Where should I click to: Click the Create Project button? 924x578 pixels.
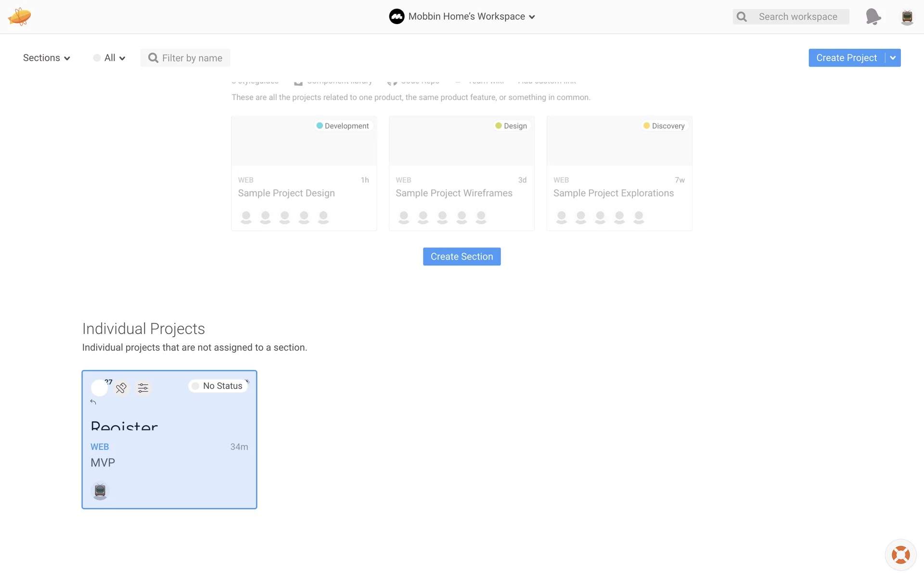click(846, 58)
